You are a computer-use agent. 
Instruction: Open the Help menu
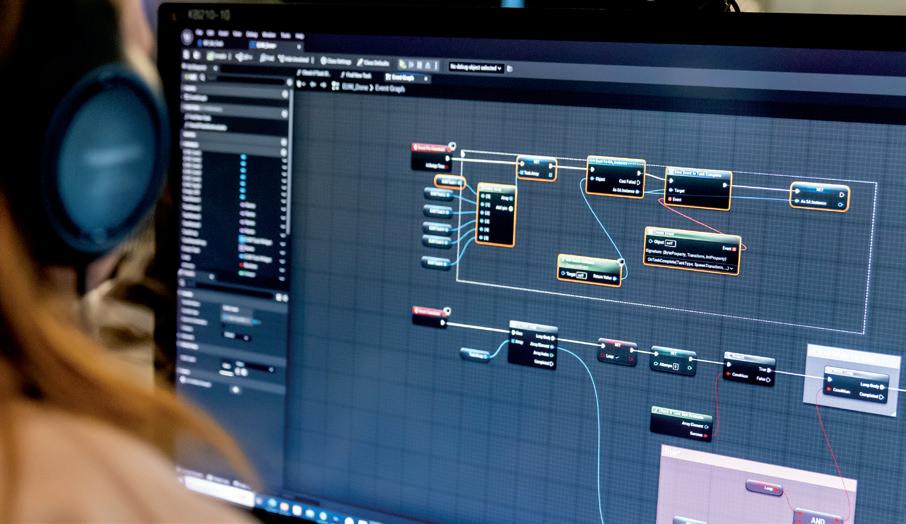(299, 35)
